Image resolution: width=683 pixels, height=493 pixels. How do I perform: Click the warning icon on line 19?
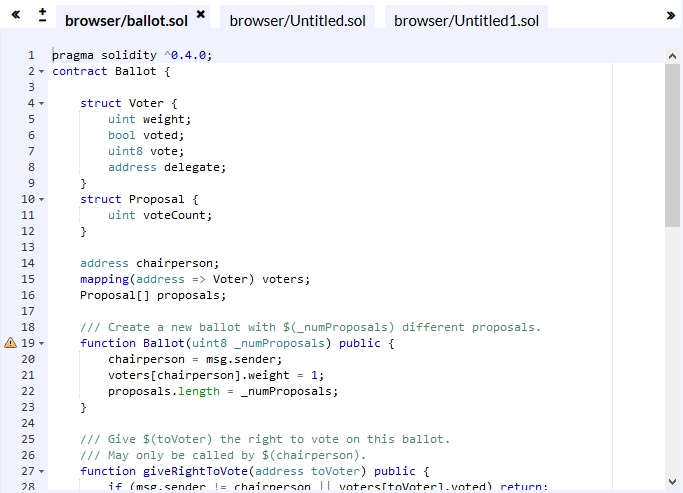[10, 343]
